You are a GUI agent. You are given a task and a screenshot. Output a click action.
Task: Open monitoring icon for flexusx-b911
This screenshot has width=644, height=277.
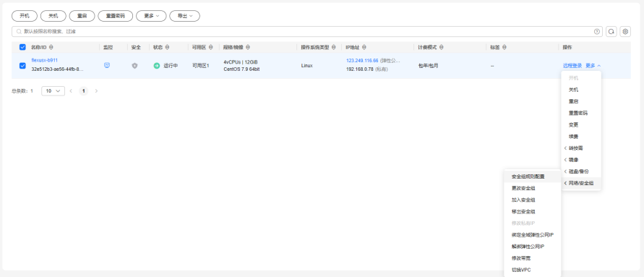tap(107, 65)
